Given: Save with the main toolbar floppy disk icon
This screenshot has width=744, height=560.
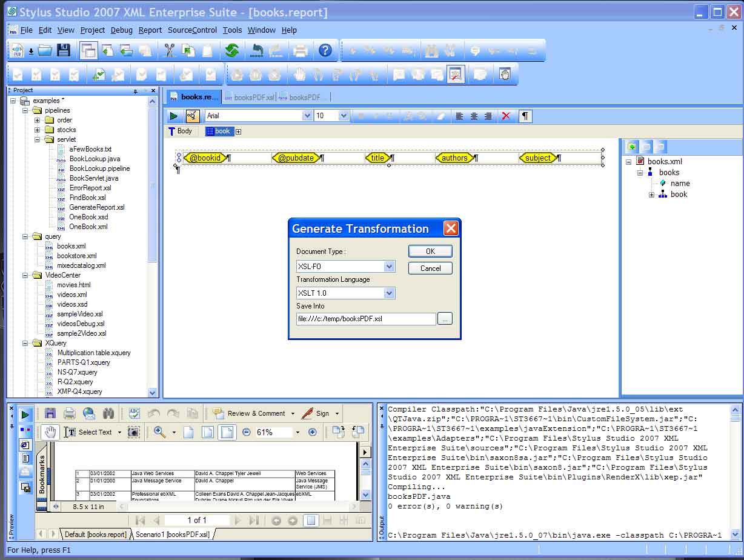Looking at the screenshot, I should [x=64, y=50].
